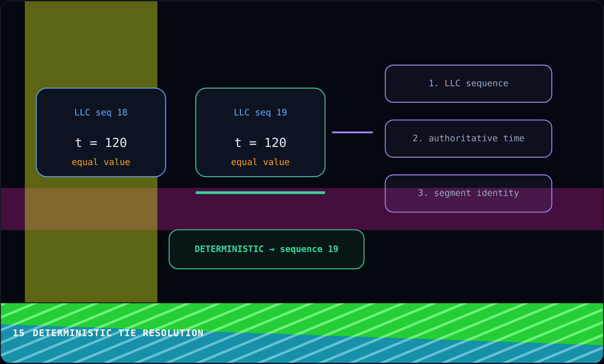Click 'equal value' label under seq 18
Screen dimensions: 604x364
(101, 162)
